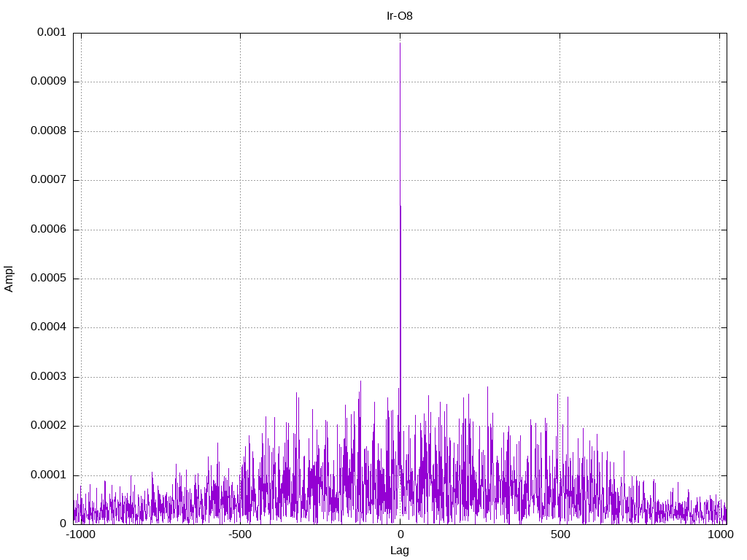Select the Lag x-axis label

tap(399, 551)
